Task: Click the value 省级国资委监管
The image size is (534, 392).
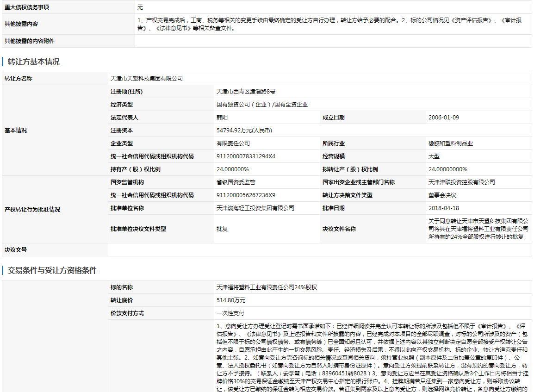Action: tap(236, 182)
